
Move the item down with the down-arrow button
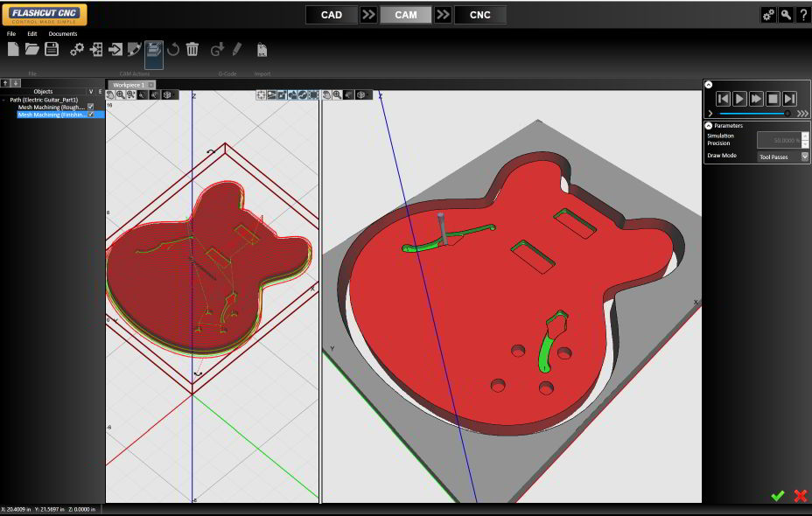click(16, 83)
